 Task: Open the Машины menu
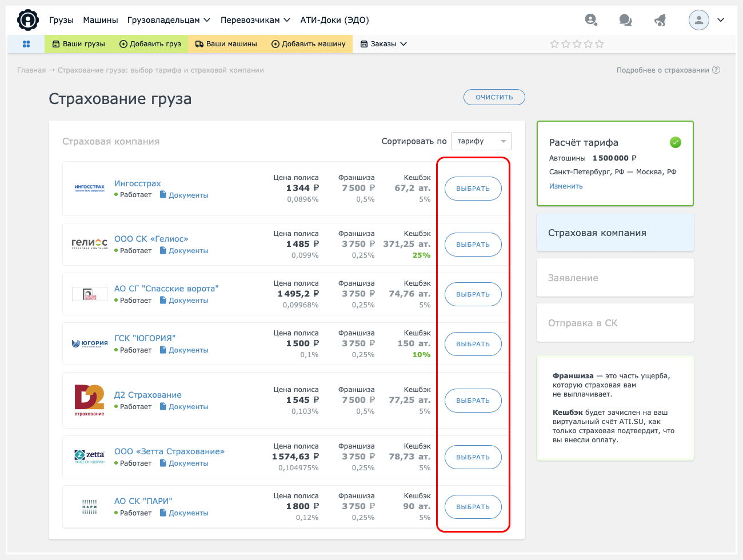(x=101, y=20)
